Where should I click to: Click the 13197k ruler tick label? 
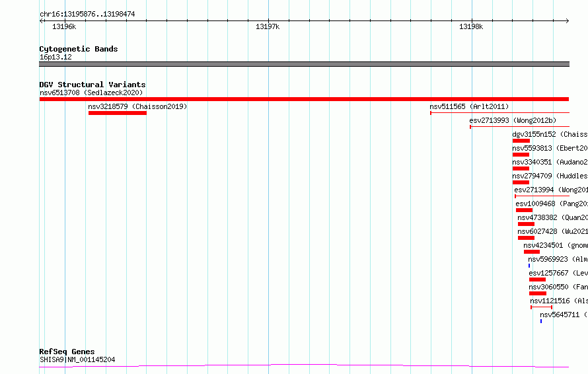click(x=268, y=26)
